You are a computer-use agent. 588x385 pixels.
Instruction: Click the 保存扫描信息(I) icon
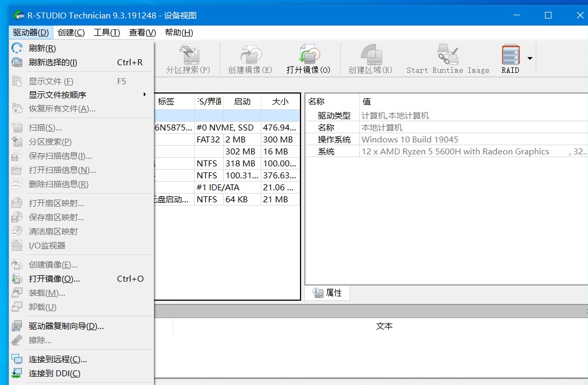click(x=17, y=156)
